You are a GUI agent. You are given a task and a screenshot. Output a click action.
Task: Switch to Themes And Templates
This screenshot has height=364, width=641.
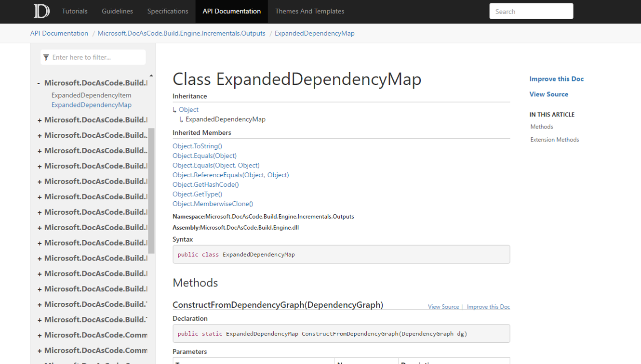pyautogui.click(x=309, y=11)
